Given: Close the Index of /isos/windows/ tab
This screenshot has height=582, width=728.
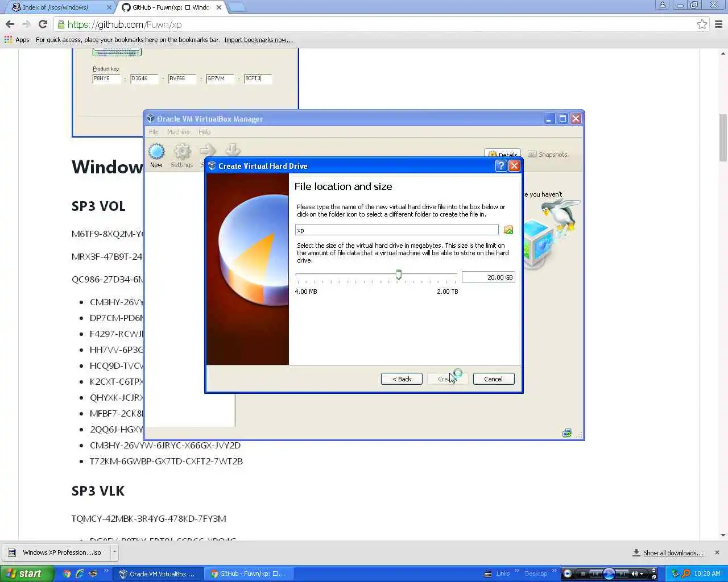Looking at the screenshot, I should (109, 7).
